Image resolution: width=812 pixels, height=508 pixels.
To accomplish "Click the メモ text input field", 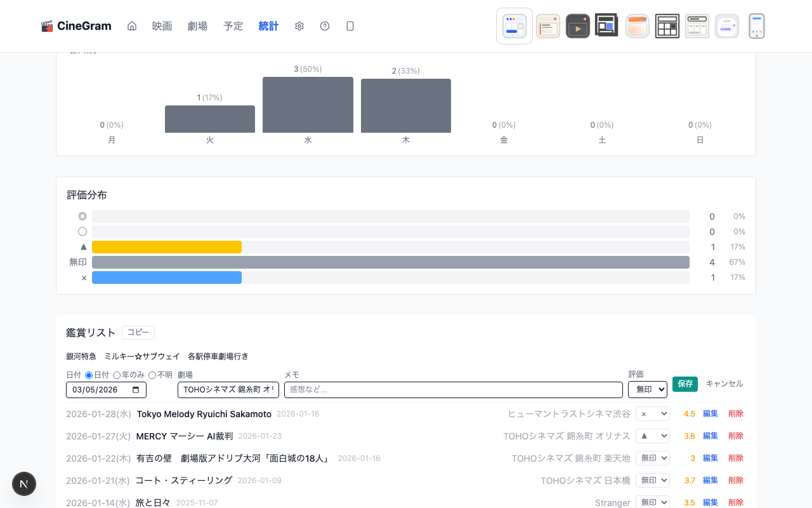I will [453, 390].
